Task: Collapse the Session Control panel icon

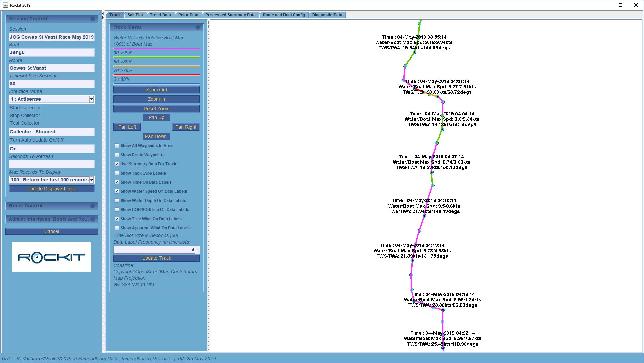Action: (x=92, y=19)
